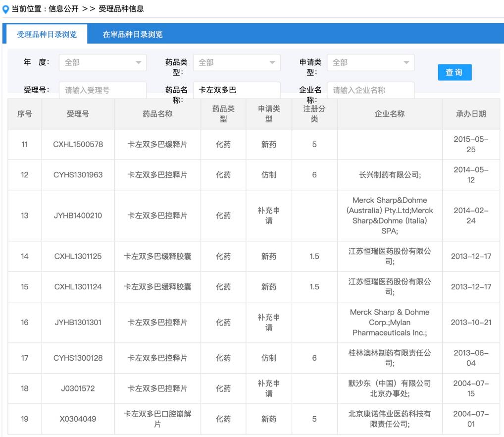Viewport: 504px width, 437px height.
Task: Click 卡左双多巴缓释胶囊 in row 15
Action: point(157,287)
